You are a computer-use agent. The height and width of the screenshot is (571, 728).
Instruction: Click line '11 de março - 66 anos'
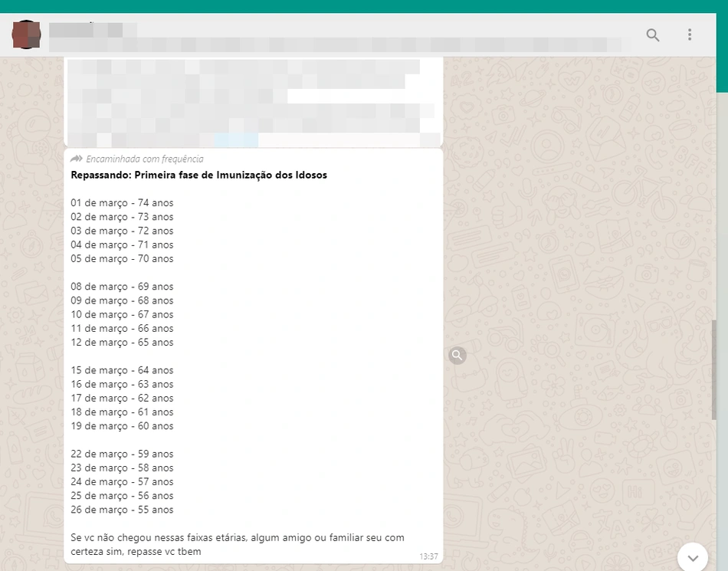point(122,328)
